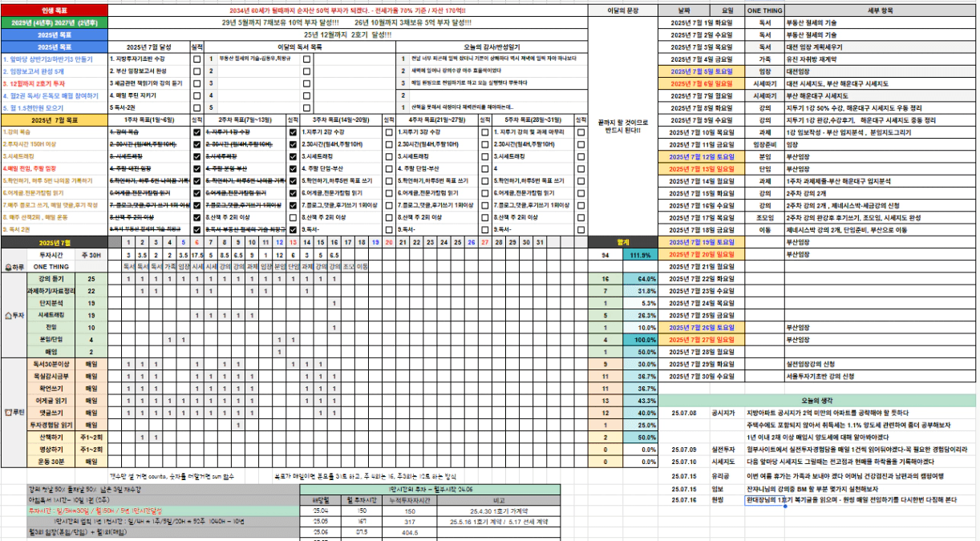This screenshot has height=541, width=980.
Task: Tick week 5 checkbox for 지투기 강의 및 과제 마무리
Action: [580, 131]
